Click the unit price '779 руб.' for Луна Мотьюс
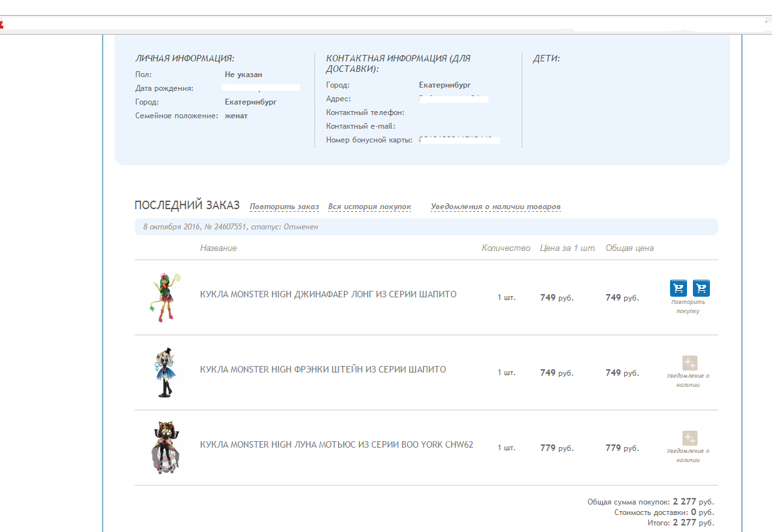772x532 pixels. point(557,448)
